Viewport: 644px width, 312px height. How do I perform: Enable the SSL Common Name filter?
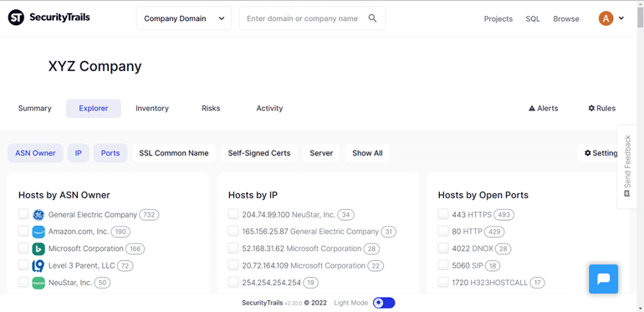(174, 153)
